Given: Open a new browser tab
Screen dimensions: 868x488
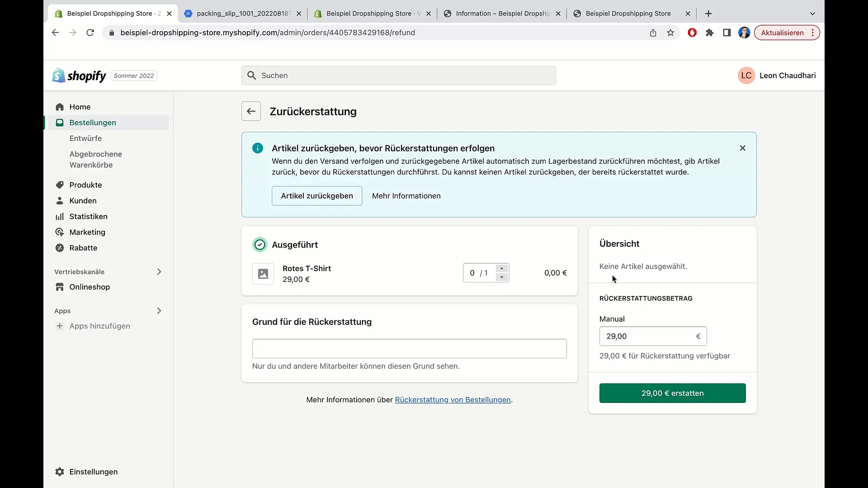Looking at the screenshot, I should 708,14.
